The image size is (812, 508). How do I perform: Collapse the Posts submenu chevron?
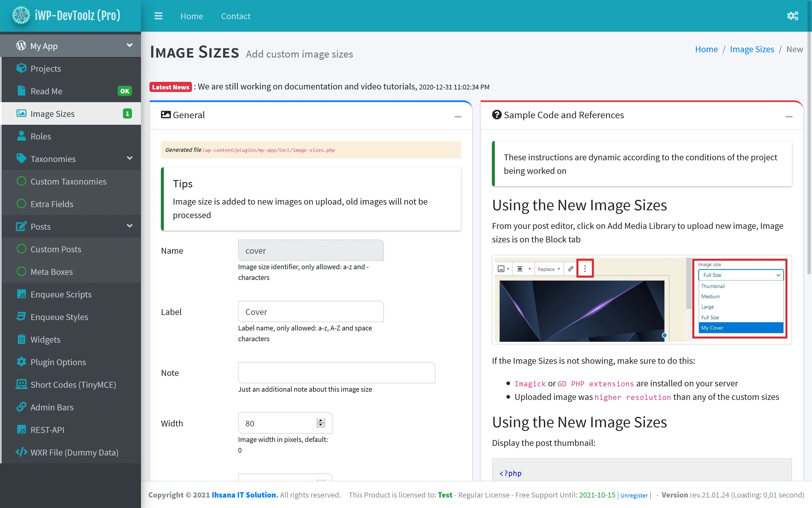tap(130, 226)
